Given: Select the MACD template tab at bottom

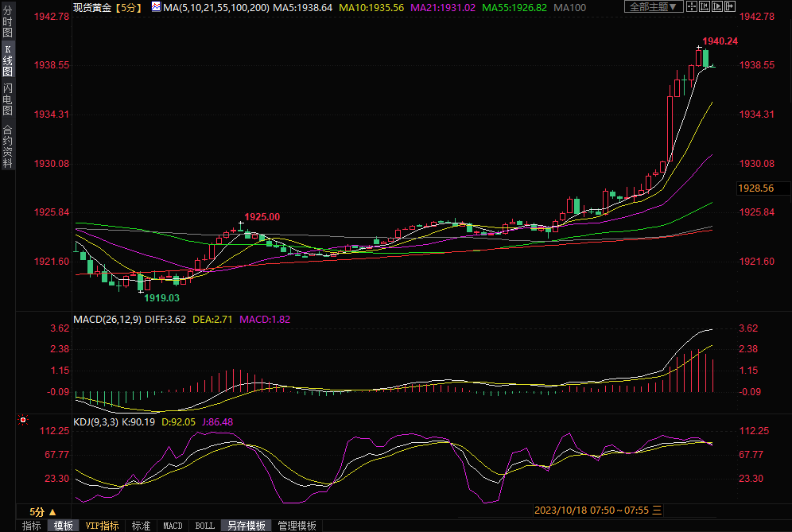Looking at the screenshot, I should tap(173, 526).
